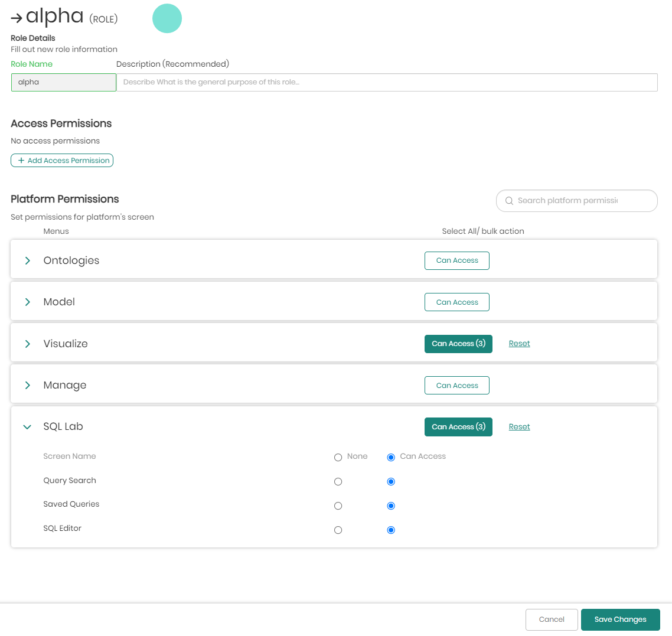Select None in the Screen Name header row
Image resolution: width=672 pixels, height=636 pixels.
pos(338,457)
